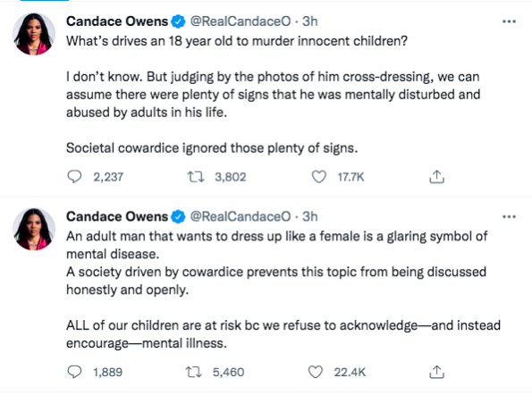Visit @RealCandaceO handle in the second tweet
This screenshot has width=532, height=395.
(241, 216)
